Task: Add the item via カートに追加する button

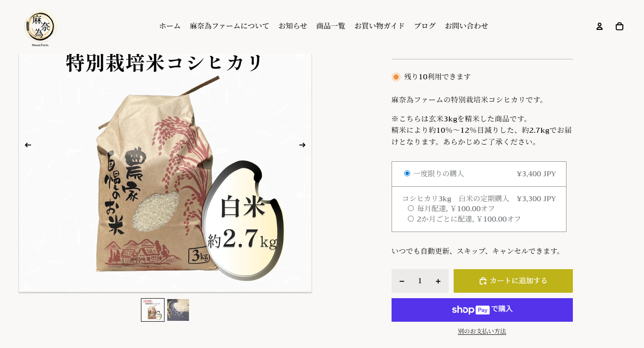Action: pyautogui.click(x=513, y=281)
